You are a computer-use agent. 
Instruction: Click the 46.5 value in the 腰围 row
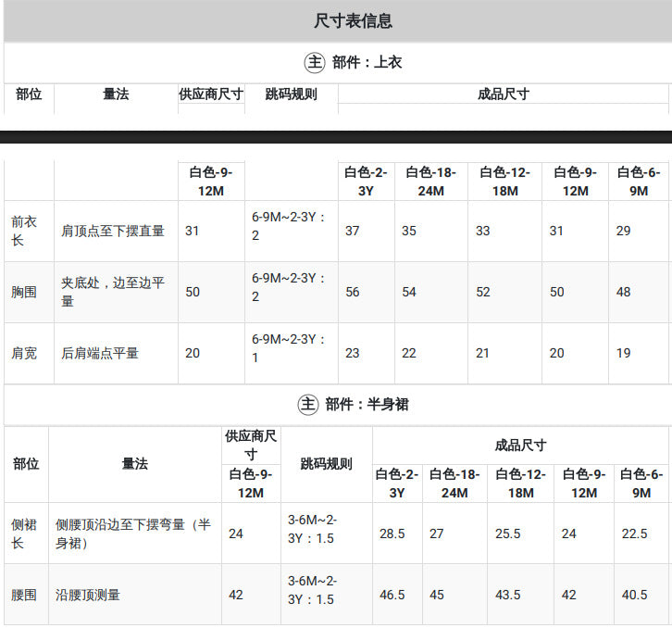[x=392, y=595]
